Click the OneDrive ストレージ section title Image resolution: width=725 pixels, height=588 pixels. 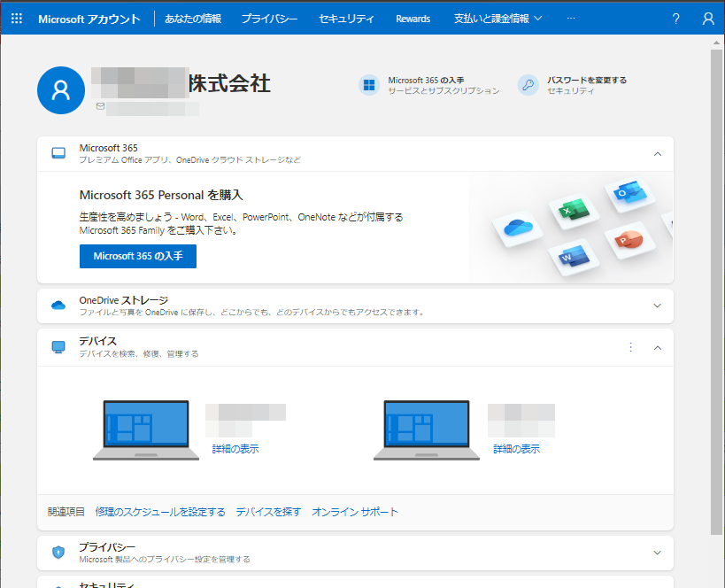coord(123,300)
